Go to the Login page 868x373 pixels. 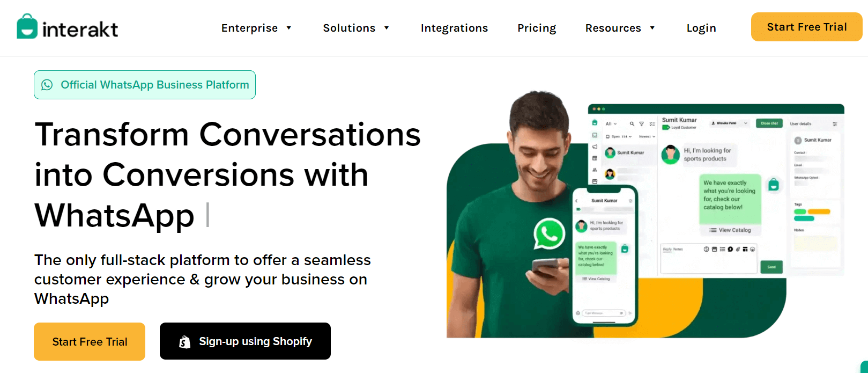point(701,28)
